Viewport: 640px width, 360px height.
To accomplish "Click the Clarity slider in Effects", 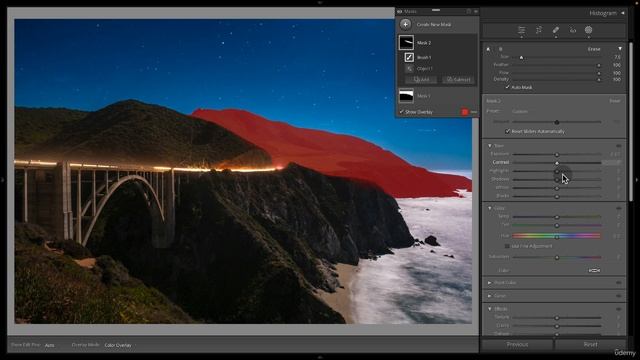I will coord(557,326).
